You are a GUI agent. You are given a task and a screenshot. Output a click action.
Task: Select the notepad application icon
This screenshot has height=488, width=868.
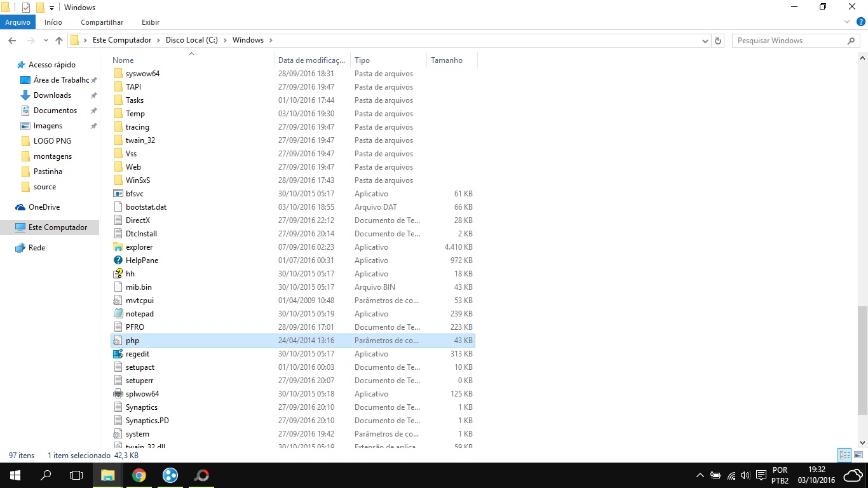[118, 314]
